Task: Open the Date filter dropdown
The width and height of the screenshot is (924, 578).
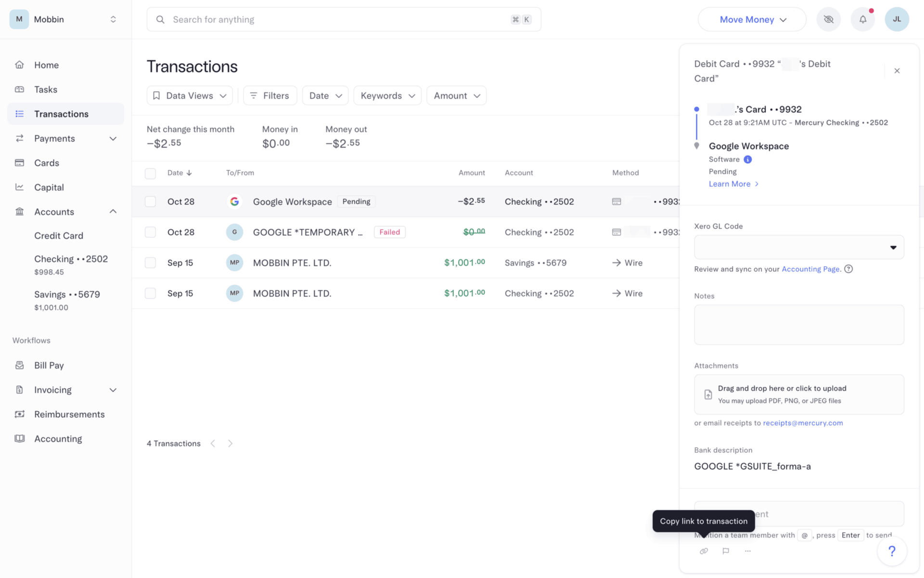Action: click(325, 95)
